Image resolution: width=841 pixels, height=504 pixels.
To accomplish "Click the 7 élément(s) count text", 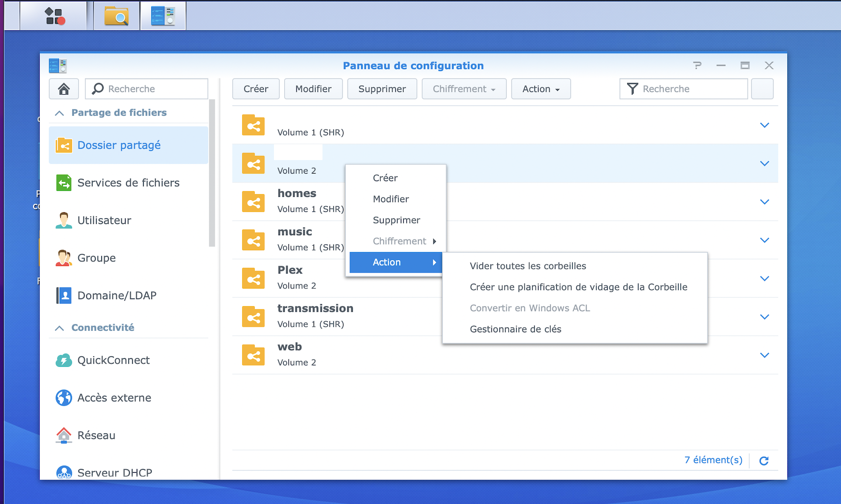I will point(713,460).
